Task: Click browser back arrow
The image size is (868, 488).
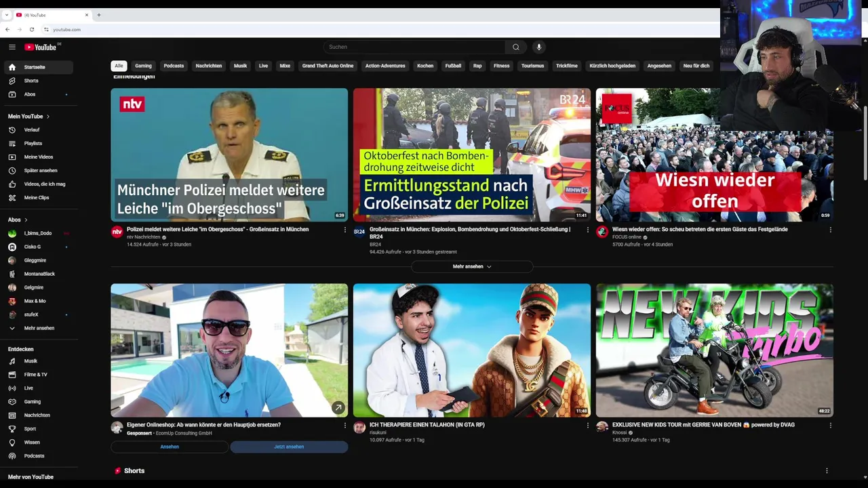Action: pyautogui.click(x=7, y=29)
